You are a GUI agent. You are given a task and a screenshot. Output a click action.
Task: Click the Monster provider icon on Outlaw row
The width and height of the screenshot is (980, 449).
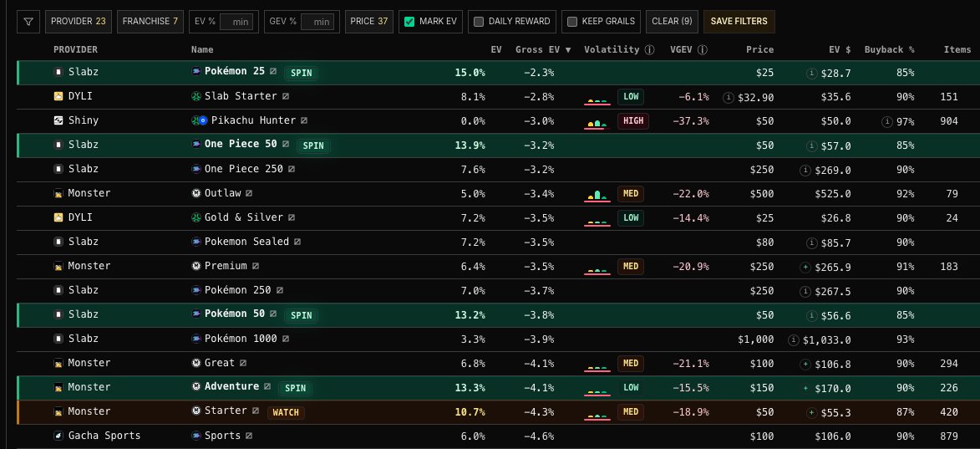click(x=58, y=193)
